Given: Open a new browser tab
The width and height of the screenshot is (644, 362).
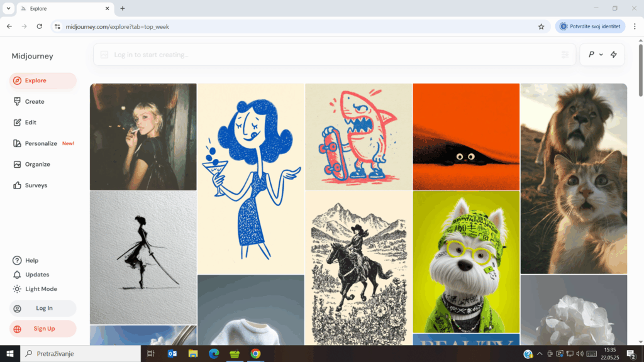Looking at the screenshot, I should (123, 8).
